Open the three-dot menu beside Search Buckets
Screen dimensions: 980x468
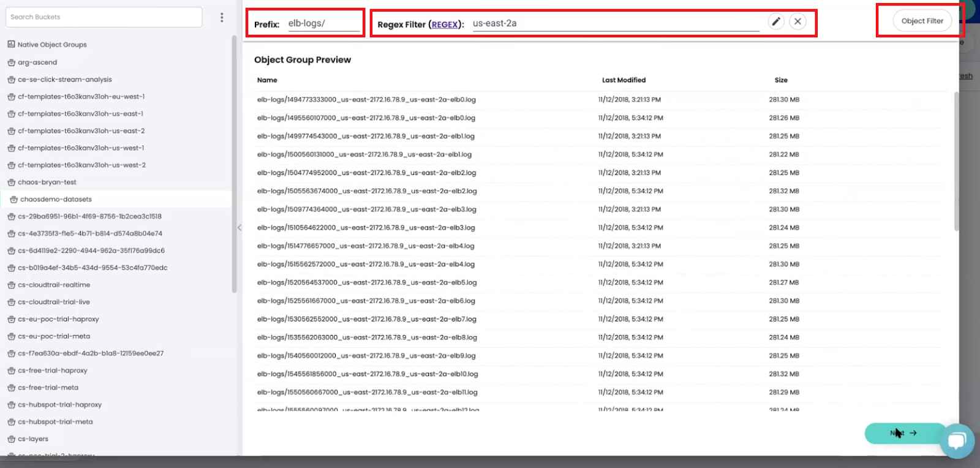point(222,17)
